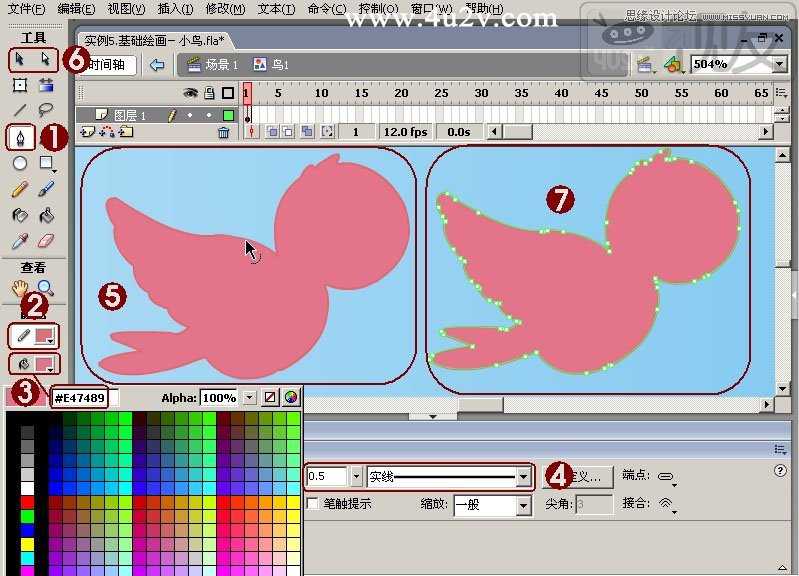Open the color wheel system picker
The width and height of the screenshot is (799, 576).
tap(291, 398)
